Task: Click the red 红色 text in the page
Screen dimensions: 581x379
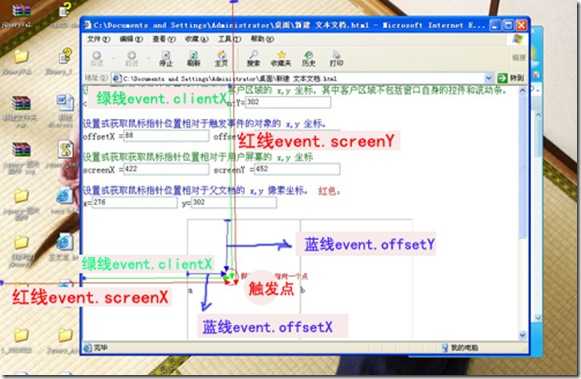Action: point(327,191)
